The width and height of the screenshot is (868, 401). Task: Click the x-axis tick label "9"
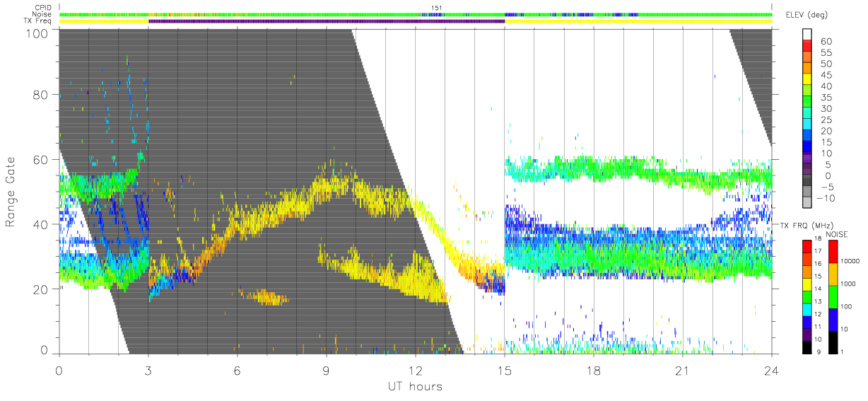coord(326,370)
